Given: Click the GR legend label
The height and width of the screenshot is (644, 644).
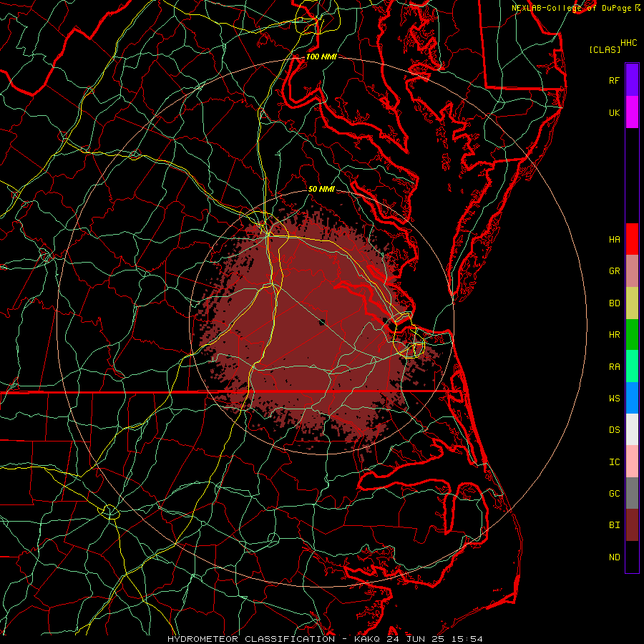Looking at the screenshot, I should point(614,271).
